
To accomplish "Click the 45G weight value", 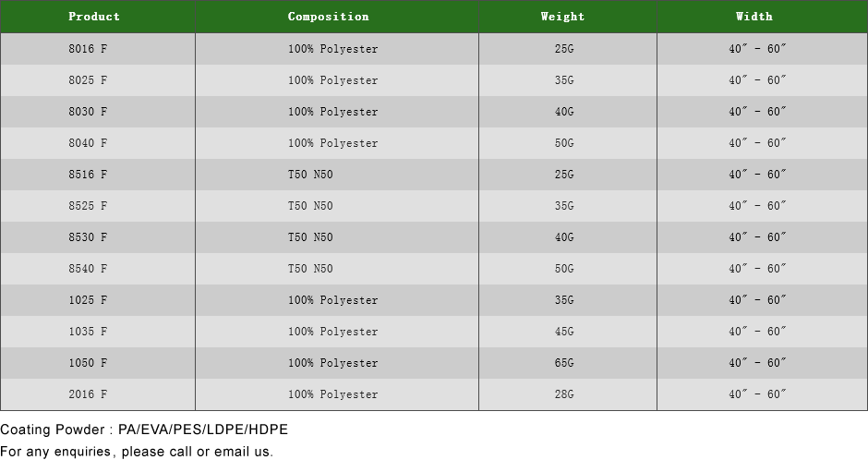I will 564,332.
